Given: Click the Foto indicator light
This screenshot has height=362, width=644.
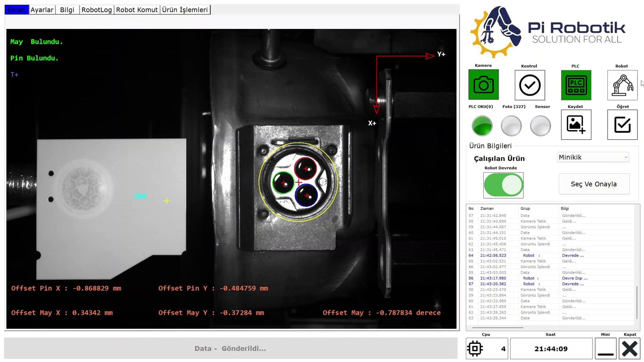Looking at the screenshot, I should (511, 126).
